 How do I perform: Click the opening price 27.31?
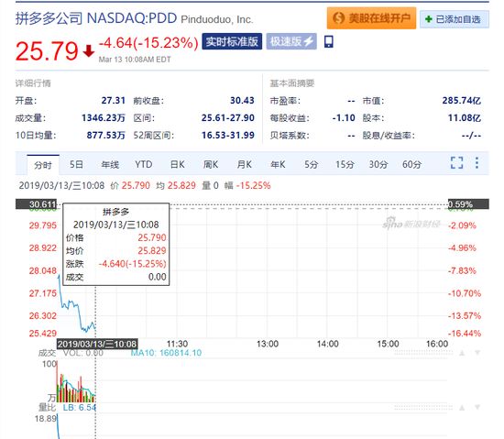tap(113, 101)
